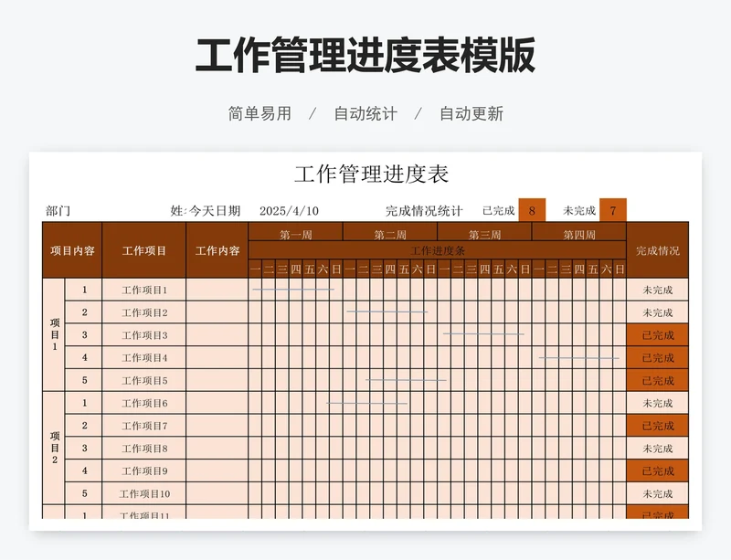
Task: Select the 工作项目8 cell
Action: point(144,449)
